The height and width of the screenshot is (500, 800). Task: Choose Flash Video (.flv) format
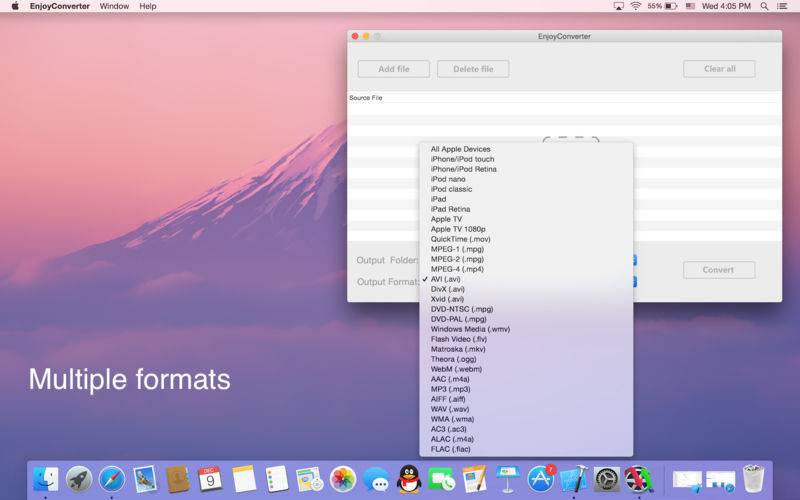click(526, 339)
